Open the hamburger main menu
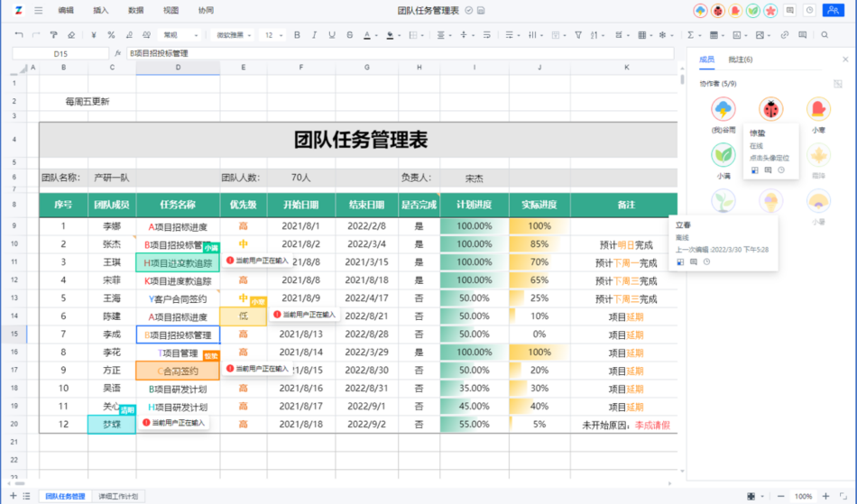 [38, 11]
